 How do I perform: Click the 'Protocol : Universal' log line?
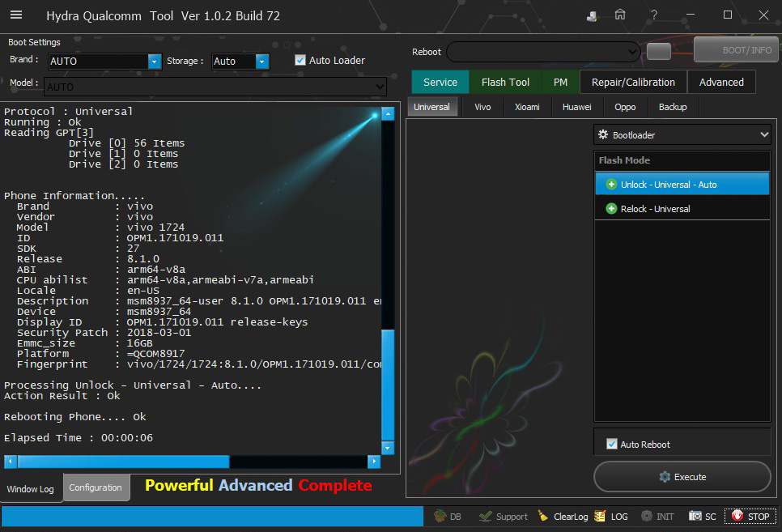click(x=68, y=111)
